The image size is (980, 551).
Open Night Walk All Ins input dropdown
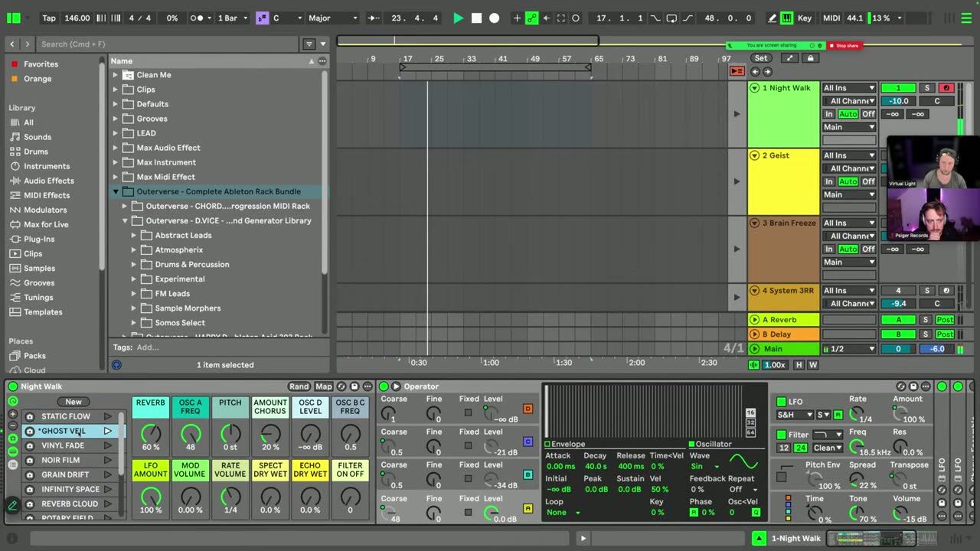point(848,88)
